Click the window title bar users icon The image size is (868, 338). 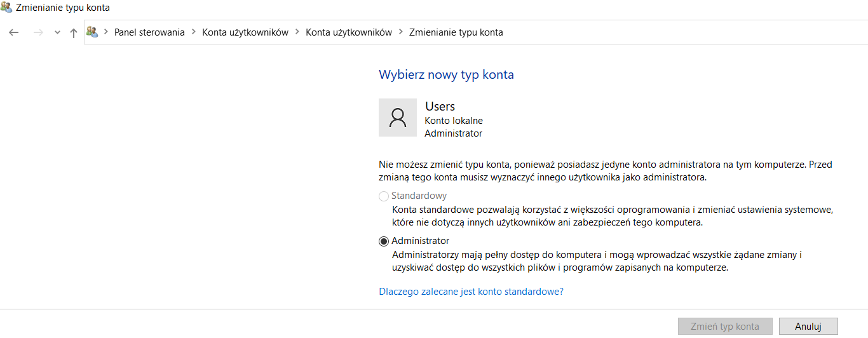7,8
